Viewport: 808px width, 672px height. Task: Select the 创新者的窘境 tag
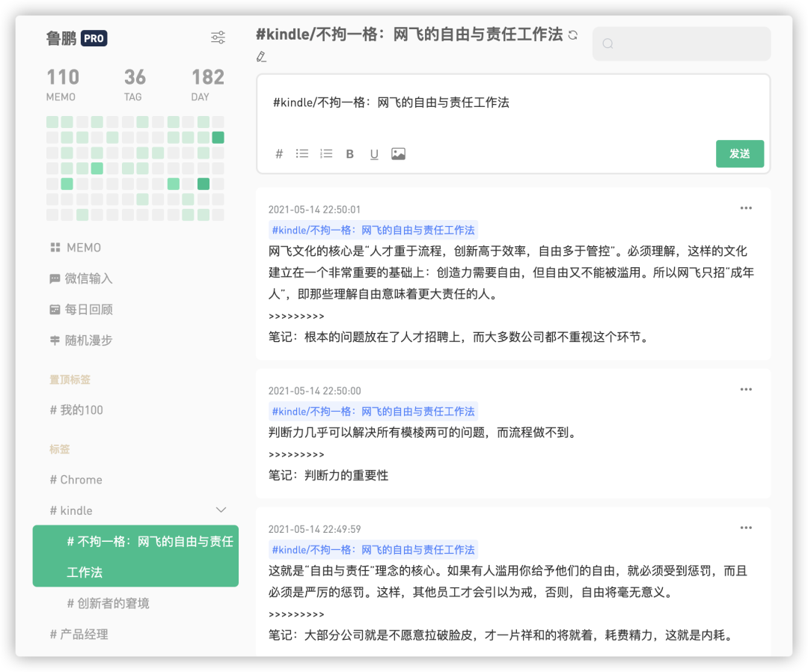tap(108, 603)
